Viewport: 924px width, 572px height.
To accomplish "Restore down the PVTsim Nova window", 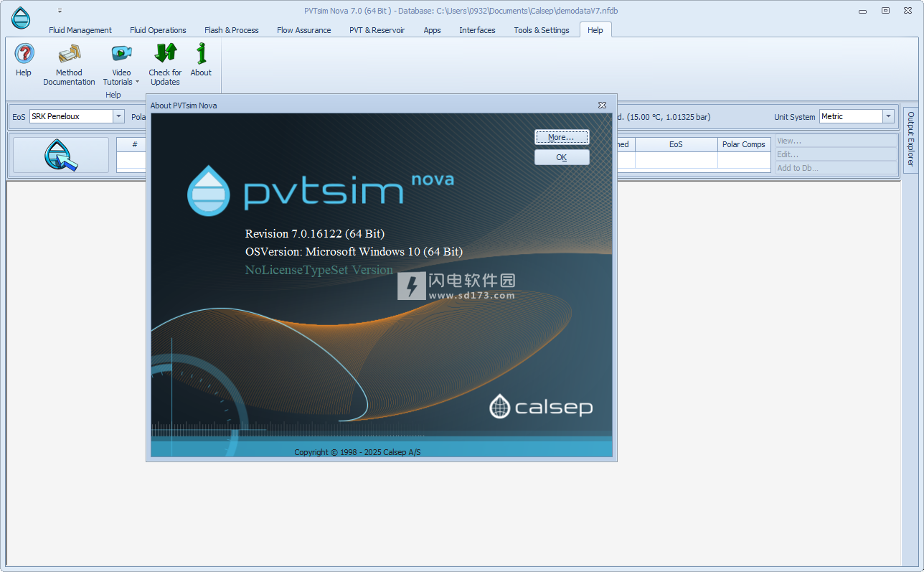I will 885,11.
